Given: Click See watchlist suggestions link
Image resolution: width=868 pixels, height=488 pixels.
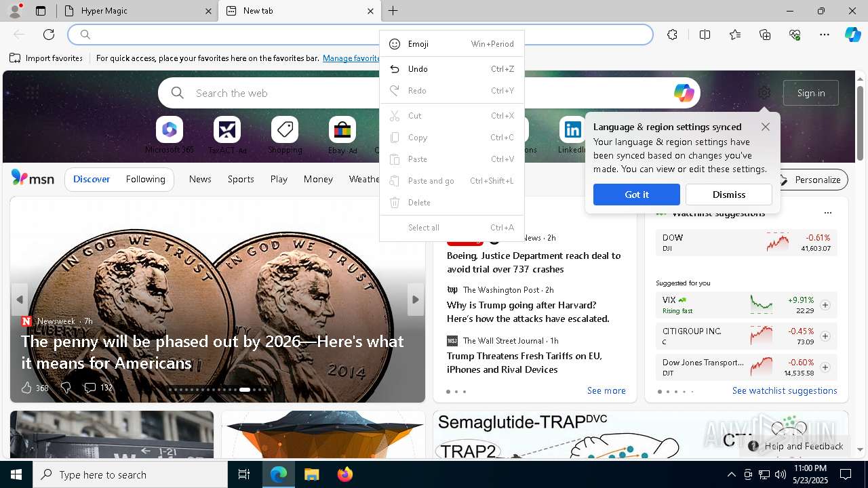Looking at the screenshot, I should pyautogui.click(x=785, y=390).
